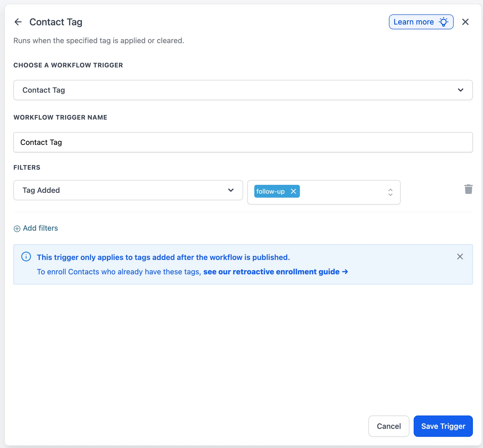Close the Contact Tag trigger panel
The height and width of the screenshot is (448, 483).
coord(465,22)
